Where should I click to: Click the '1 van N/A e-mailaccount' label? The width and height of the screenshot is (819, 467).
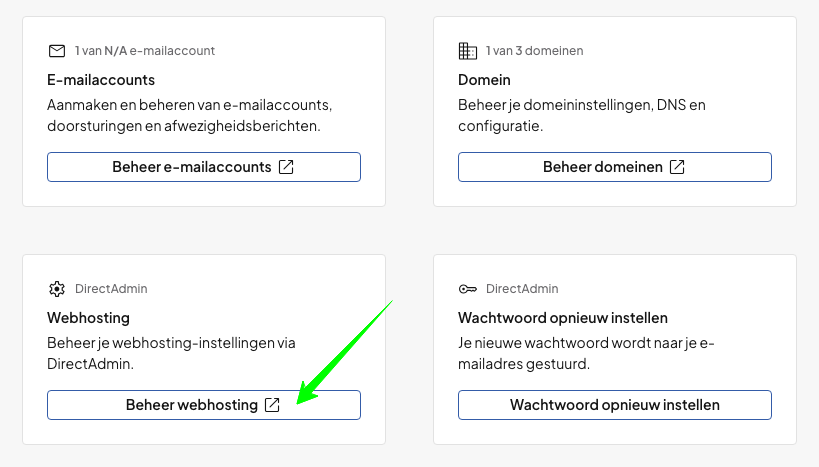(145, 51)
